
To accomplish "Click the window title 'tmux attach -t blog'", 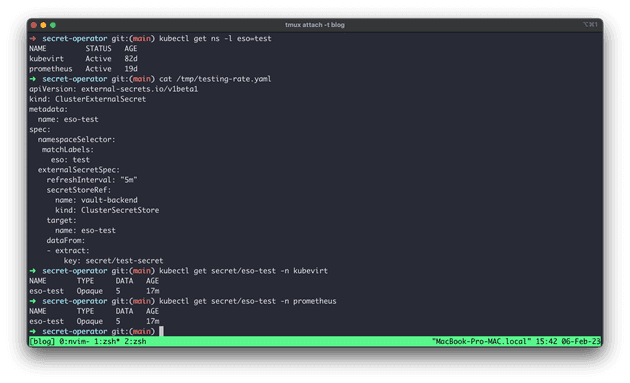I will point(315,25).
